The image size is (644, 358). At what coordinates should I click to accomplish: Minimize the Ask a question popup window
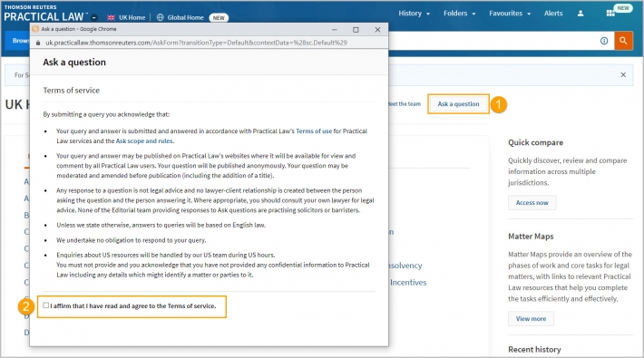tap(335, 30)
